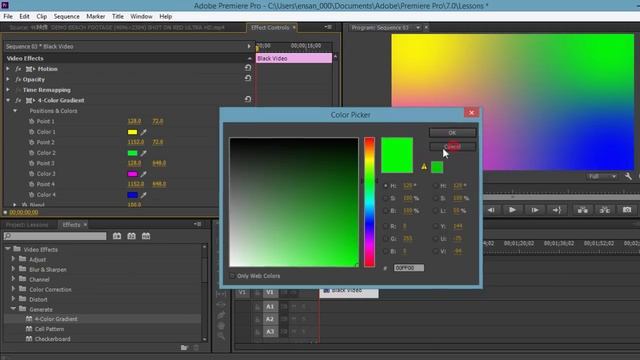Open the Sequence menu

[x=67, y=16]
